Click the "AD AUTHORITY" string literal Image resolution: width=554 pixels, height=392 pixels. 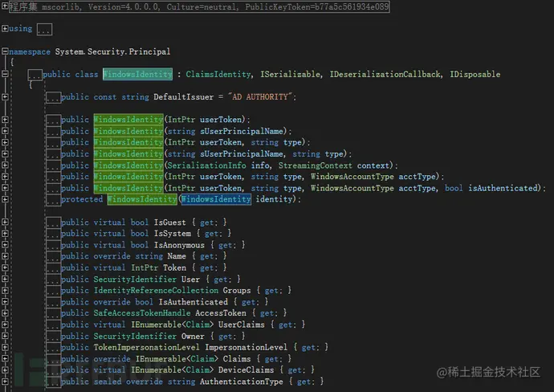coord(260,97)
